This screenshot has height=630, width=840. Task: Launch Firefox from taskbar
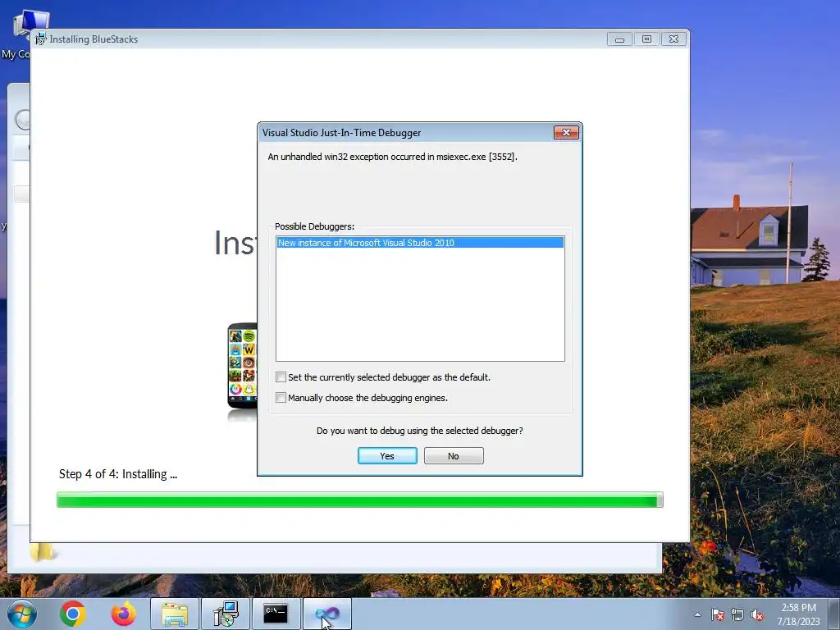123,614
